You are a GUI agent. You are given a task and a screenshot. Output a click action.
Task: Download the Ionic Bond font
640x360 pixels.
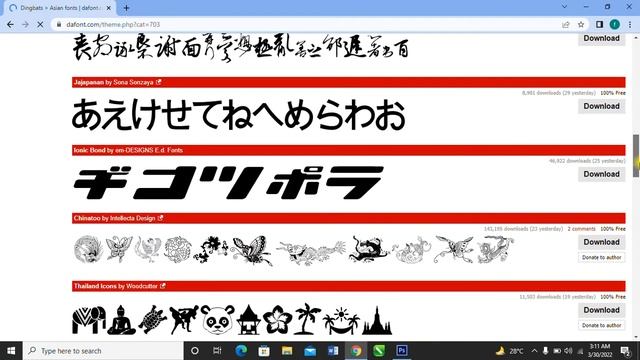click(x=601, y=174)
